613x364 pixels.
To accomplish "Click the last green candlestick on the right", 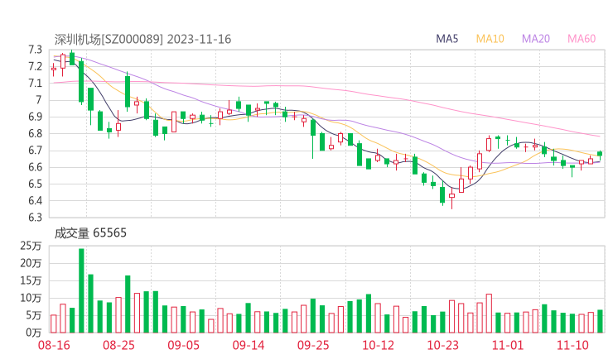I will click(x=600, y=155).
